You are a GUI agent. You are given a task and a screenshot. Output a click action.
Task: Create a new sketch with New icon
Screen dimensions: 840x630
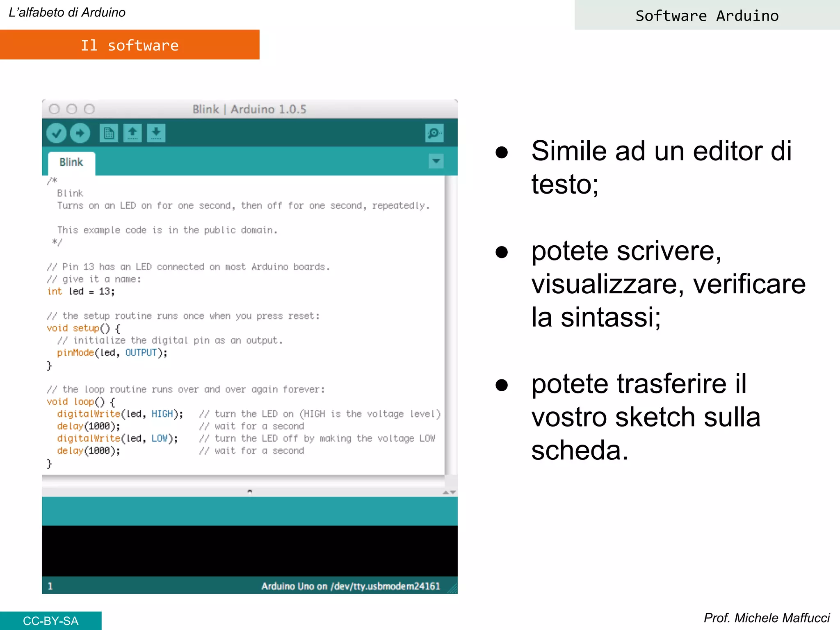[x=109, y=133]
